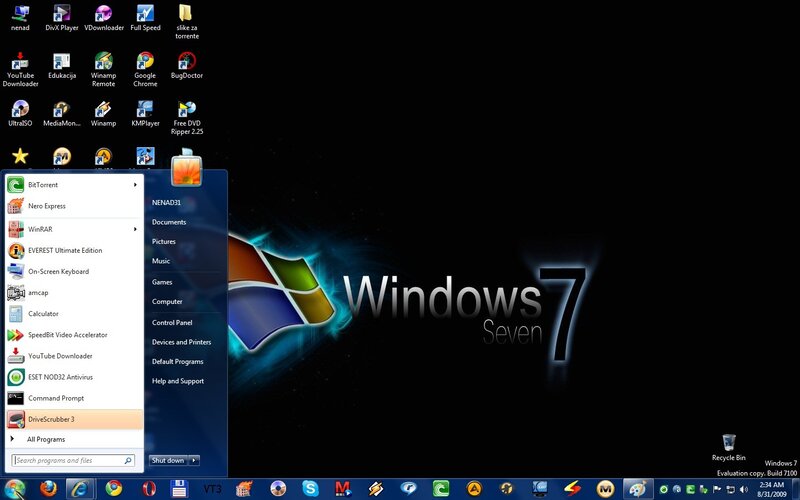Screen dimensions: 800x500
Task: Select the BugDoctor desktop icon
Action: coord(187,66)
